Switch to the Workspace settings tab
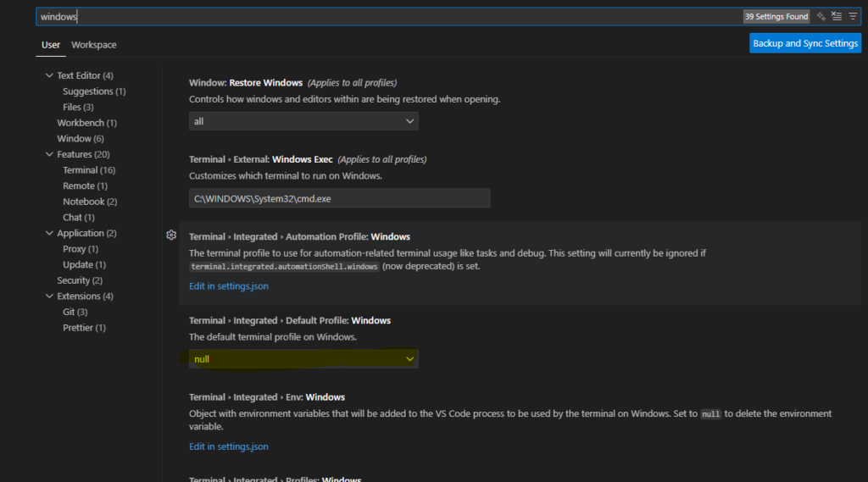 coord(94,45)
